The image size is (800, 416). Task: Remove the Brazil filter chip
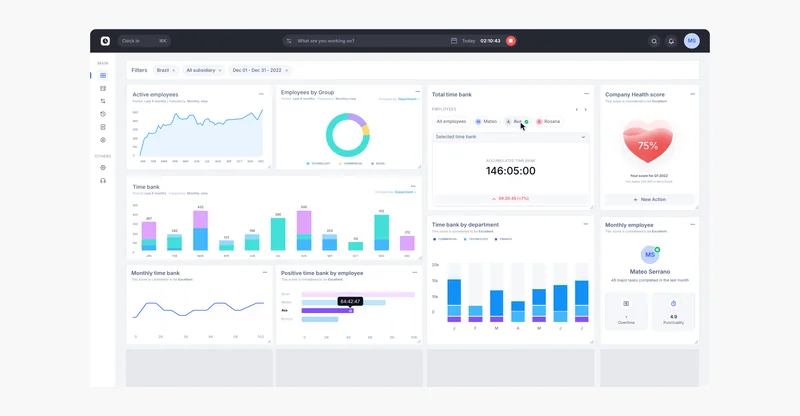pos(173,70)
